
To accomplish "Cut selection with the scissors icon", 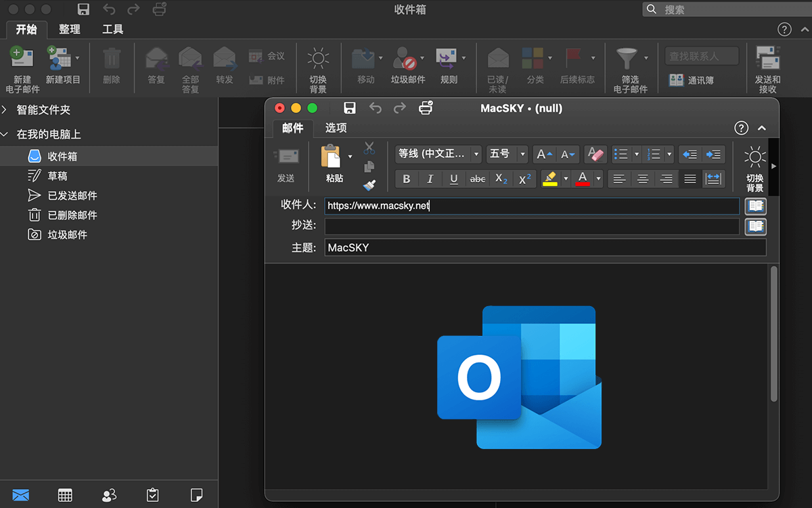I will pyautogui.click(x=369, y=148).
